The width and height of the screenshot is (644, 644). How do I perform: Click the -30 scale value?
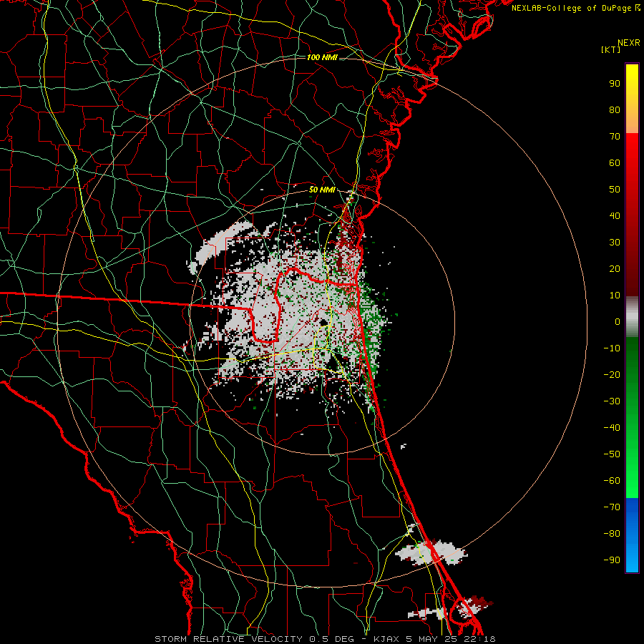(x=612, y=401)
